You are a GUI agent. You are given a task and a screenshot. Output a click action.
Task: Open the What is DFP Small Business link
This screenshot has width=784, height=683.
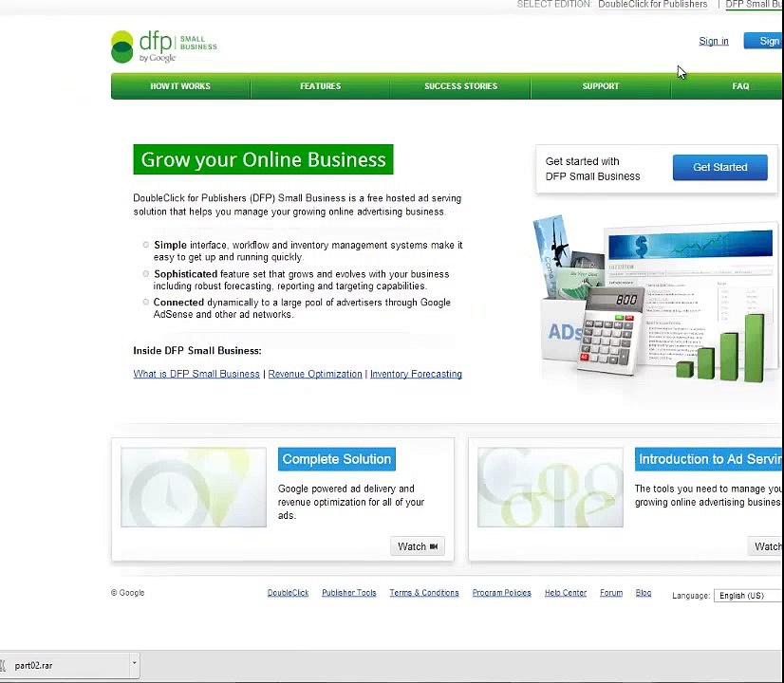click(196, 374)
